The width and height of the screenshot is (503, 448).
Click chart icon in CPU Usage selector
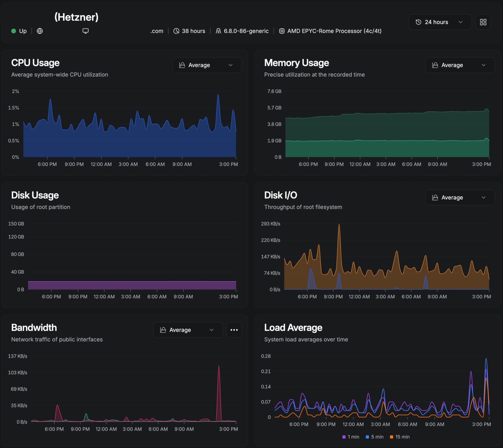coord(182,65)
